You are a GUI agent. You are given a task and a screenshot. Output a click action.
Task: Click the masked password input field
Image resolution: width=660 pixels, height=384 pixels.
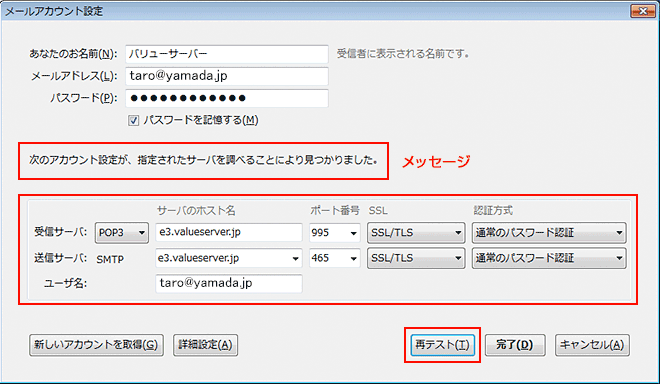[x=227, y=98]
